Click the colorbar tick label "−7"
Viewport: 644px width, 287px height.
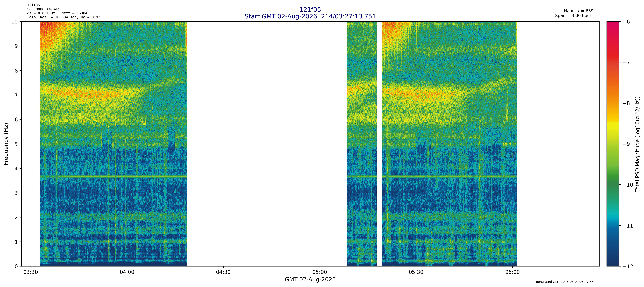(x=626, y=63)
